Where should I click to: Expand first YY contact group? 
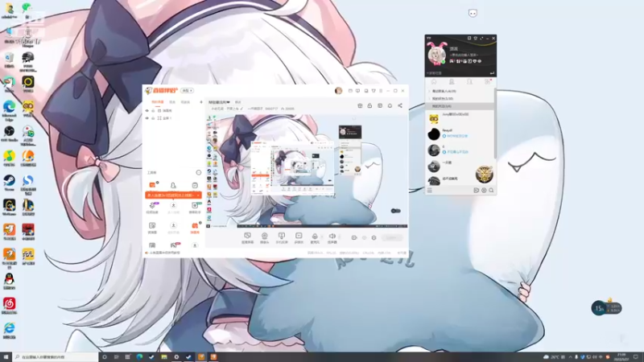pyautogui.click(x=430, y=91)
